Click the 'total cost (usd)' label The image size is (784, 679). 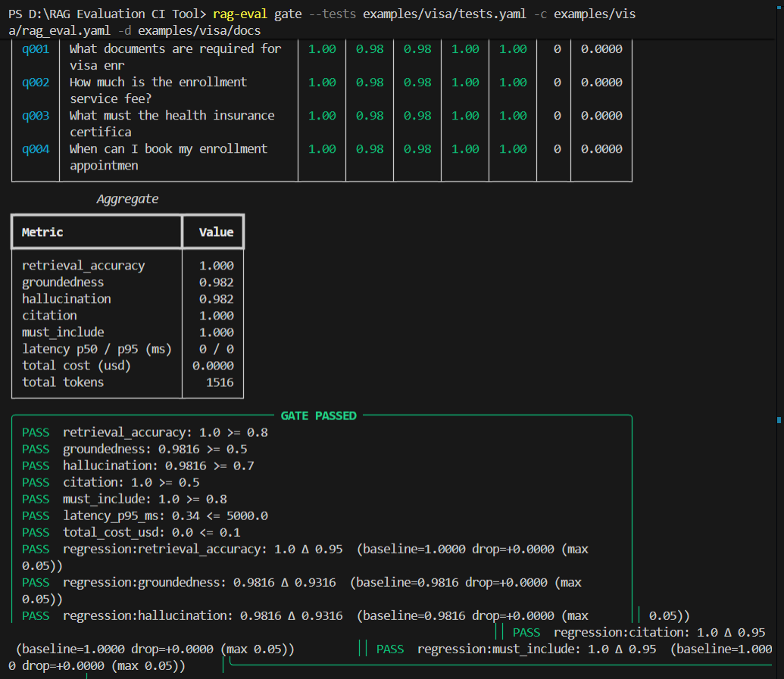click(x=77, y=366)
